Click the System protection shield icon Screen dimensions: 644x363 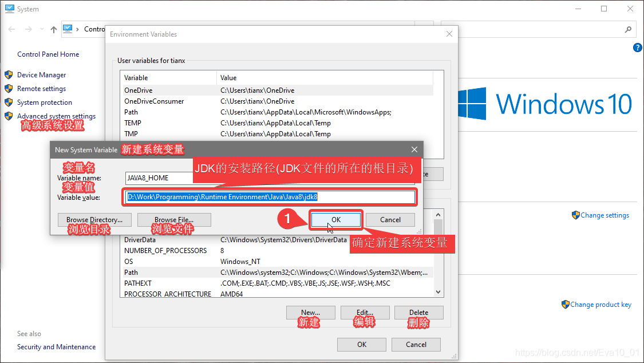(9, 102)
